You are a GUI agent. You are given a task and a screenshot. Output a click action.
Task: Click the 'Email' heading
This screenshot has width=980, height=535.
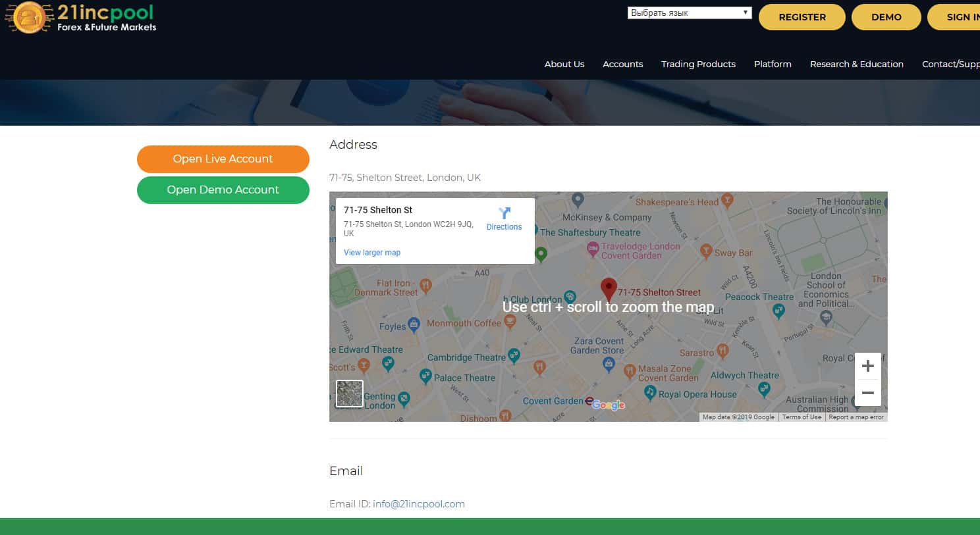point(346,471)
